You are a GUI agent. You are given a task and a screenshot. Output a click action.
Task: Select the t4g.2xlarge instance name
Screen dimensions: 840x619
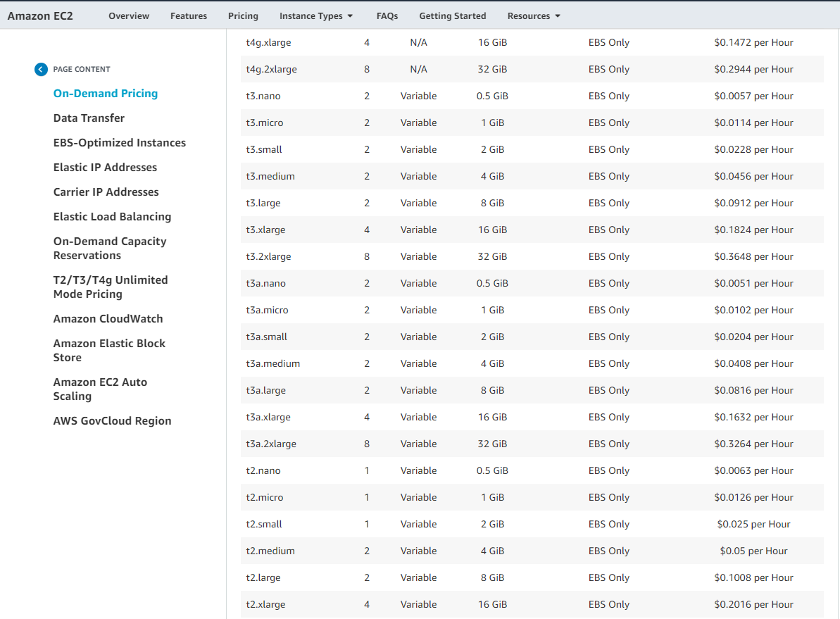click(271, 69)
